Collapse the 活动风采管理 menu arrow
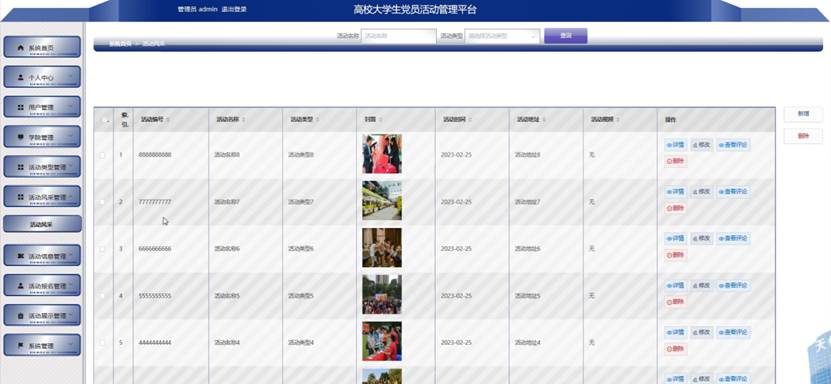This screenshot has height=384, width=831. point(70,197)
